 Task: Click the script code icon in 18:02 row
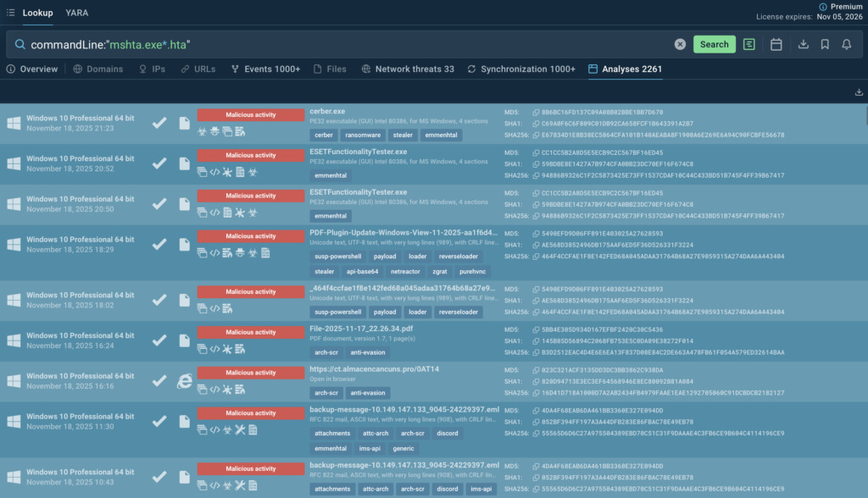pos(214,309)
